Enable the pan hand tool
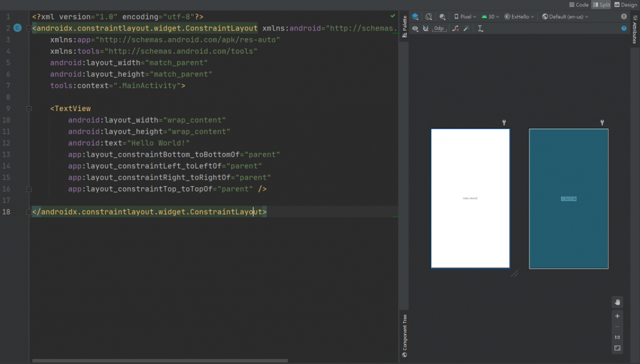This screenshot has width=640, height=364. 617,302
